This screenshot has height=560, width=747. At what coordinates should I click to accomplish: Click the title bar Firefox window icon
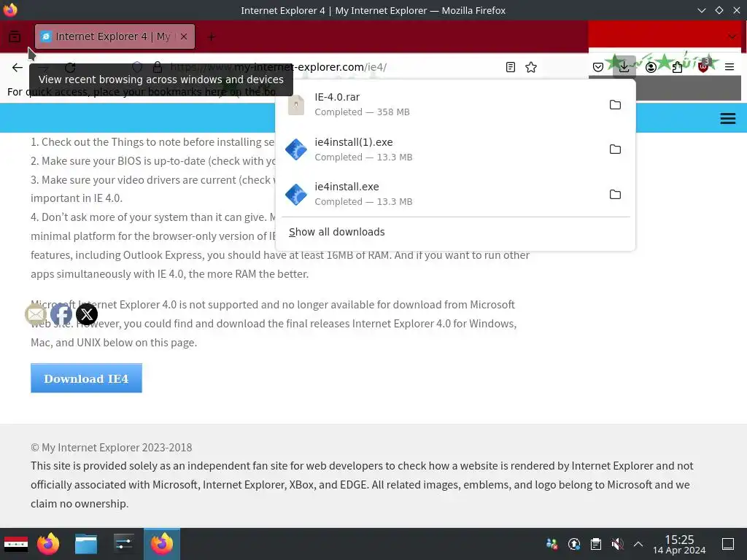[x=10, y=10]
